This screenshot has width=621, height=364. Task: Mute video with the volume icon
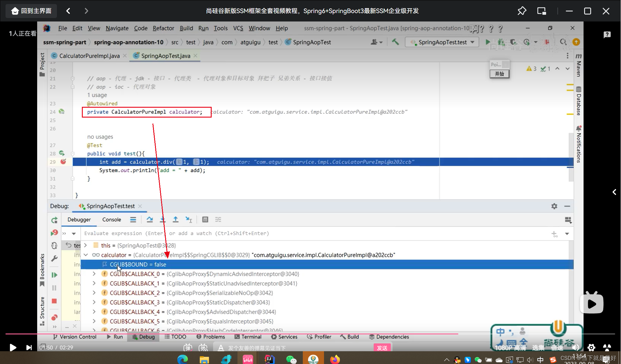click(575, 347)
